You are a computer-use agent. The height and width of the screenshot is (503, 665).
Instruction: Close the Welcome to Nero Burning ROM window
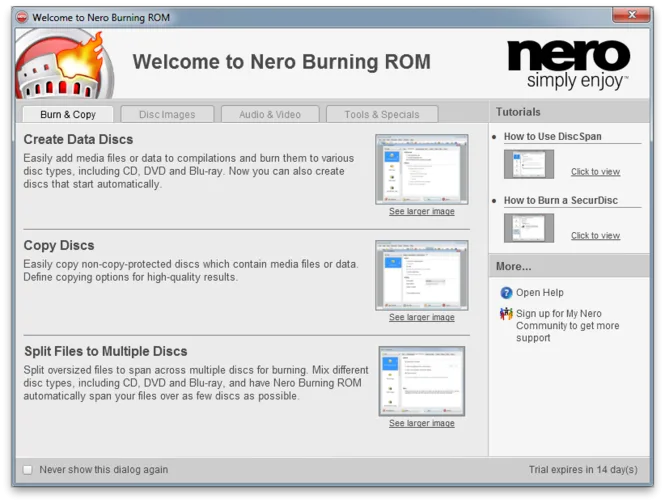(631, 15)
